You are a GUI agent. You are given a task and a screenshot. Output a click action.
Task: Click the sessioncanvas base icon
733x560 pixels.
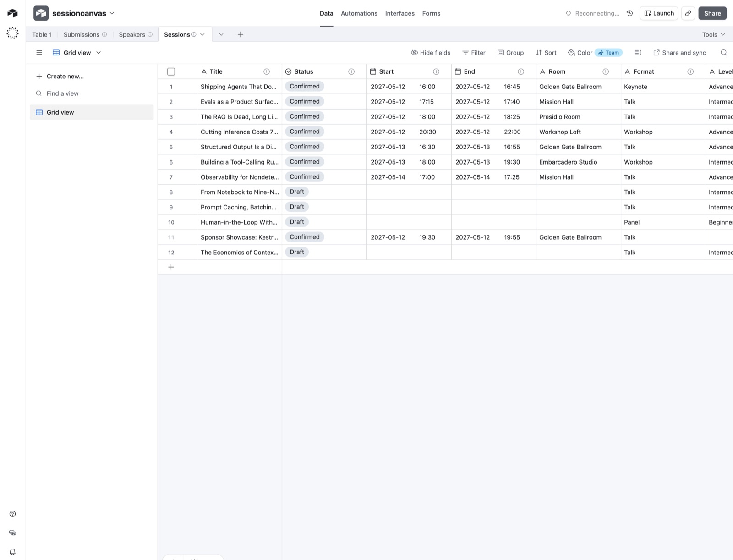(41, 13)
